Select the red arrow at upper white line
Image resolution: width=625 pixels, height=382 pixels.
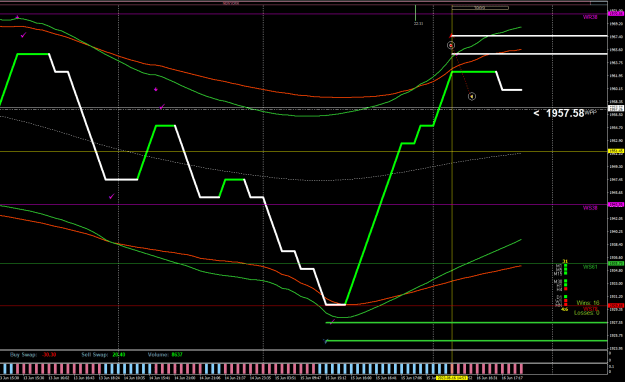tap(451, 36)
